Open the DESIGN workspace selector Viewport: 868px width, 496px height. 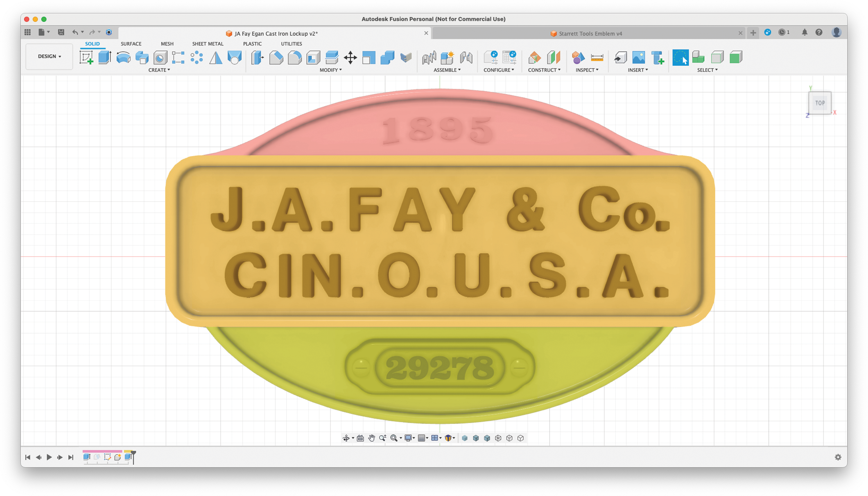pos(49,56)
